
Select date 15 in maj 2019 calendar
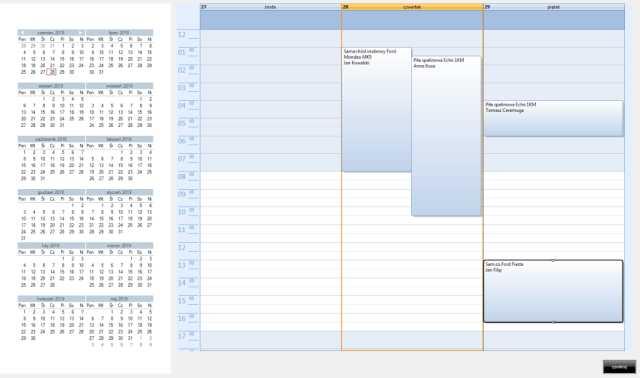[x=111, y=325]
